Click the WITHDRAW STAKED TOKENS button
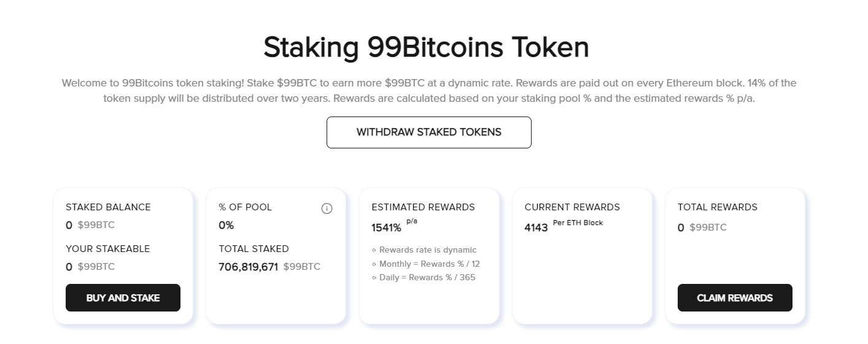The width and height of the screenshot is (868, 344). click(428, 132)
